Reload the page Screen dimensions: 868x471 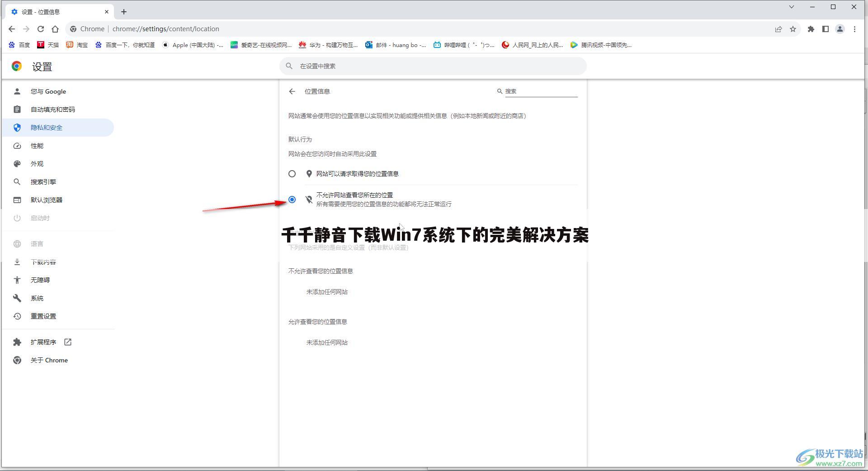click(41, 29)
